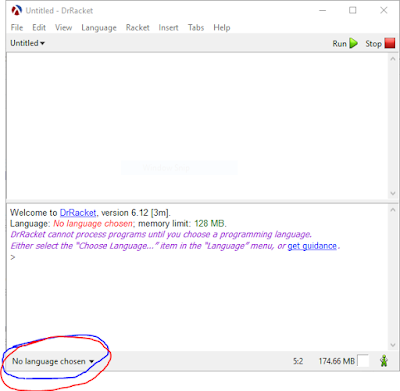Open the Insert menu
This screenshot has width=400, height=391.
pyautogui.click(x=168, y=28)
